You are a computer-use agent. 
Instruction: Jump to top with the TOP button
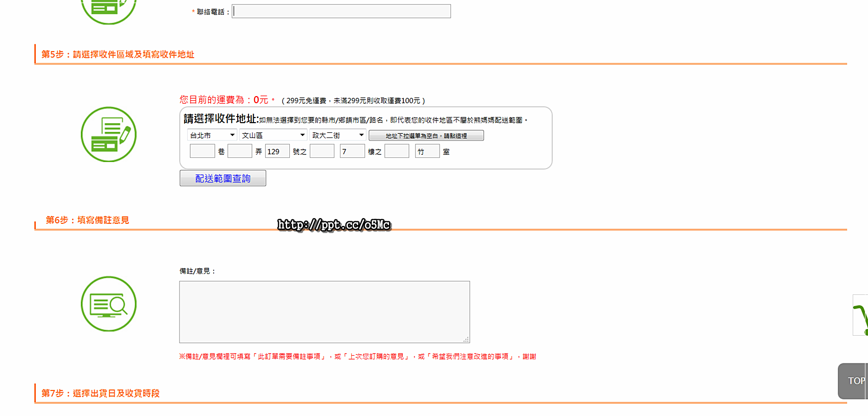coord(853,381)
